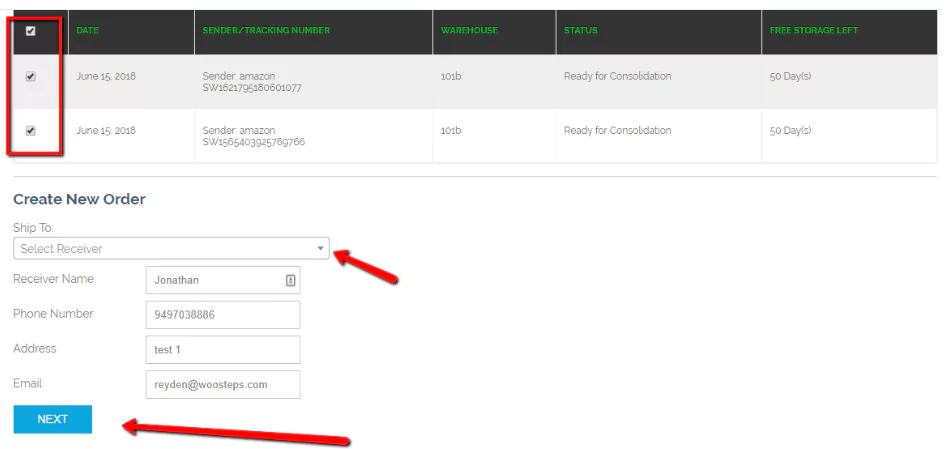The image size is (944, 449).
Task: Open the Select Receiver dropdown
Action: [171, 249]
